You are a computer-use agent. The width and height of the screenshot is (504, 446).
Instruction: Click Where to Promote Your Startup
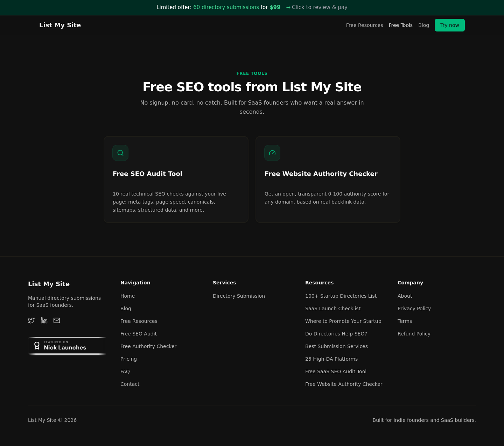(x=343, y=321)
